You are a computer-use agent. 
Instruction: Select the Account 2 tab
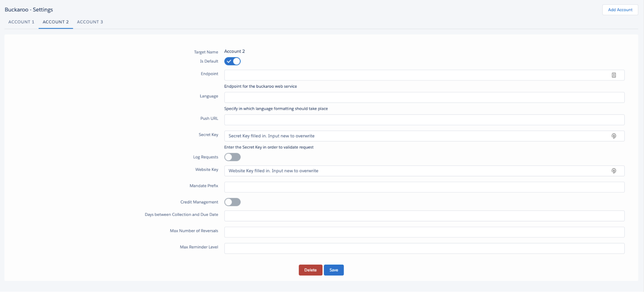(x=56, y=22)
